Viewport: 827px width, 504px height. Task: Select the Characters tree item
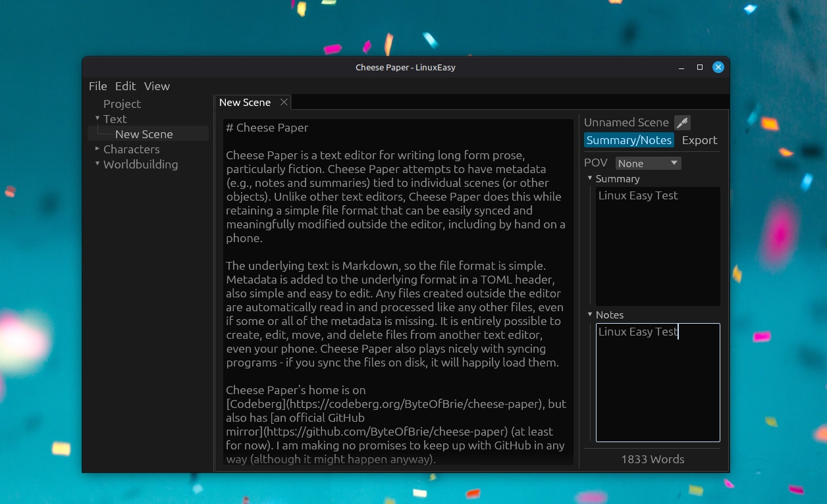point(131,149)
